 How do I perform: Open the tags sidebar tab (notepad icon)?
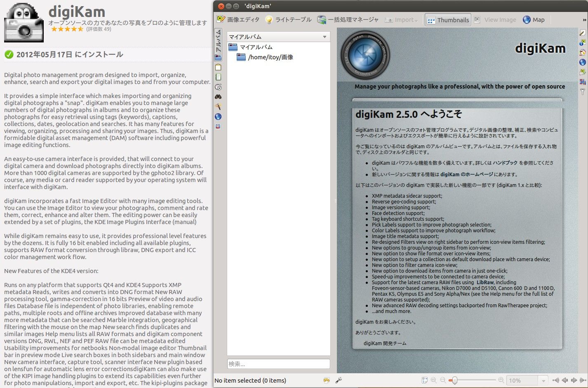[x=218, y=67]
